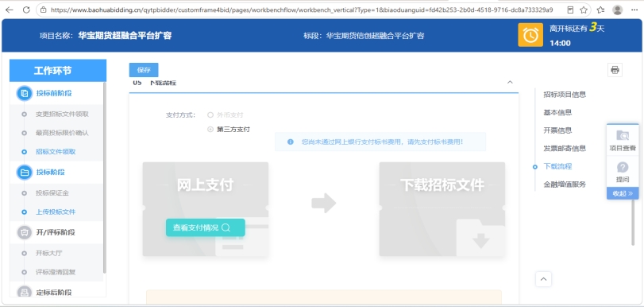The width and height of the screenshot is (644, 307).
Task: Click 查看支付情况 button
Action: point(206,227)
